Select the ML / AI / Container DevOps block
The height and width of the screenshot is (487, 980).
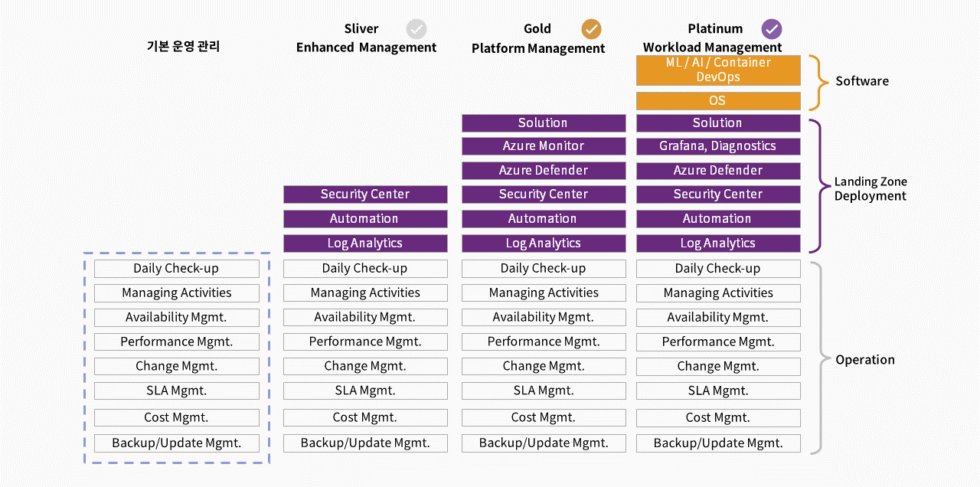718,70
